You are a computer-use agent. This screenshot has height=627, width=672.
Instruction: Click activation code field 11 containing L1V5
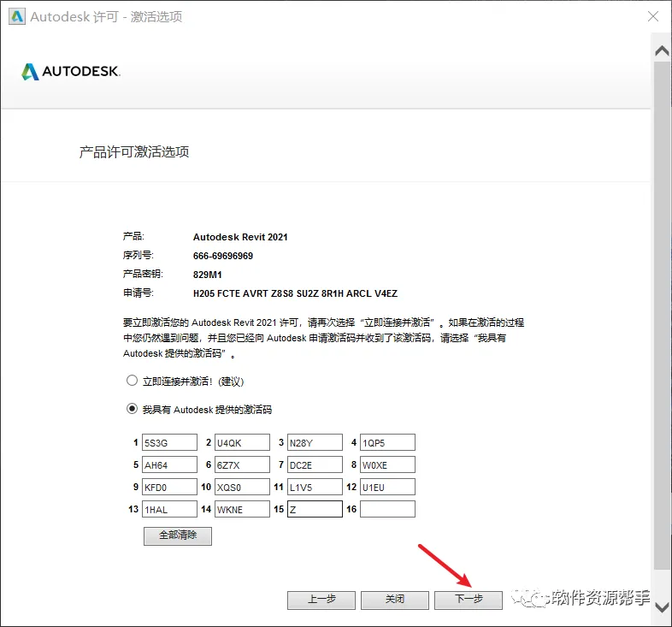pos(315,488)
